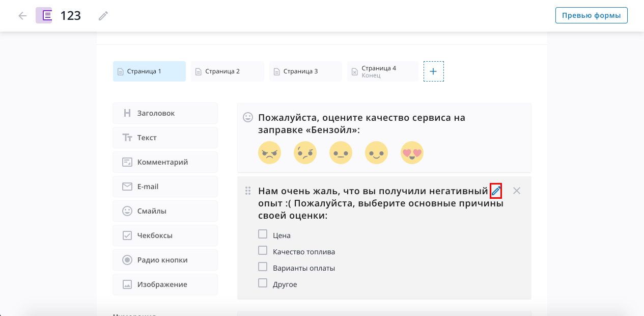Switch to the Страница 2 tab
The height and width of the screenshot is (316, 644).
(228, 71)
